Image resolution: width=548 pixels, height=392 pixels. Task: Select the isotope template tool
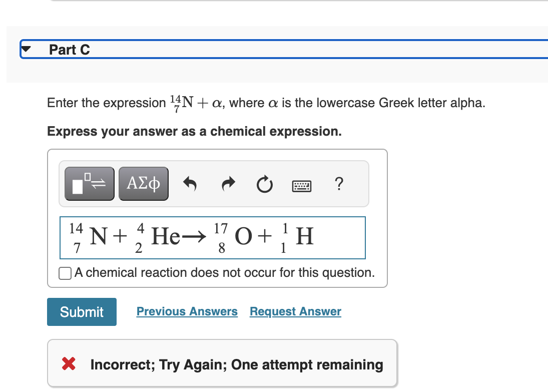(x=89, y=183)
